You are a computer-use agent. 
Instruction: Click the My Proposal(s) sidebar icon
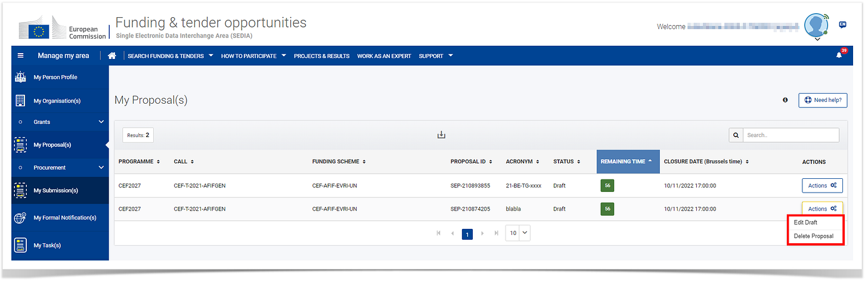pyautogui.click(x=20, y=145)
